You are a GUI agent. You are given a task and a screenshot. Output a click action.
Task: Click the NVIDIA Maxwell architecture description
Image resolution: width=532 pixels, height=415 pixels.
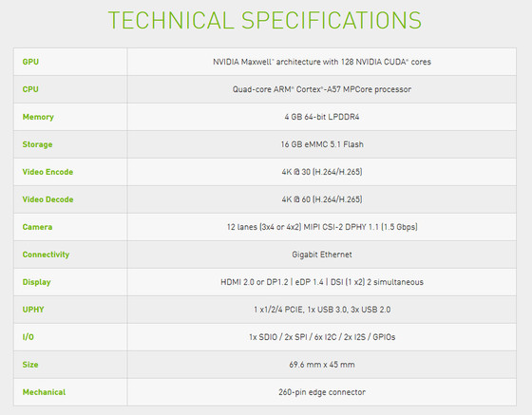[322, 62]
